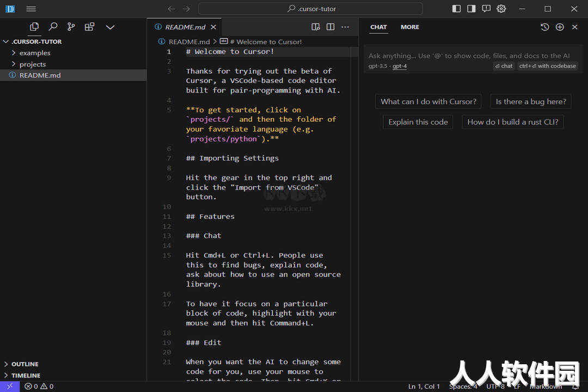Click the with codebase button

pos(548,66)
